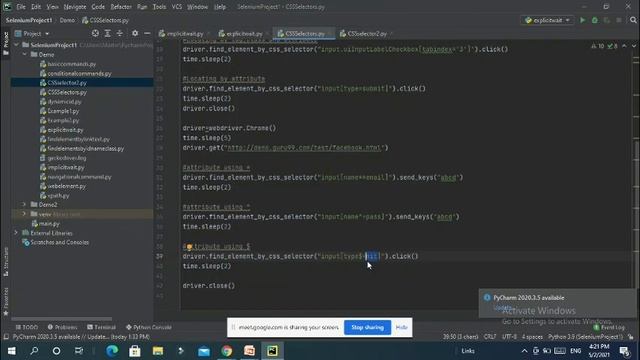Open the Edit menu
Screen dimensions: 640x360
coord(36,7)
